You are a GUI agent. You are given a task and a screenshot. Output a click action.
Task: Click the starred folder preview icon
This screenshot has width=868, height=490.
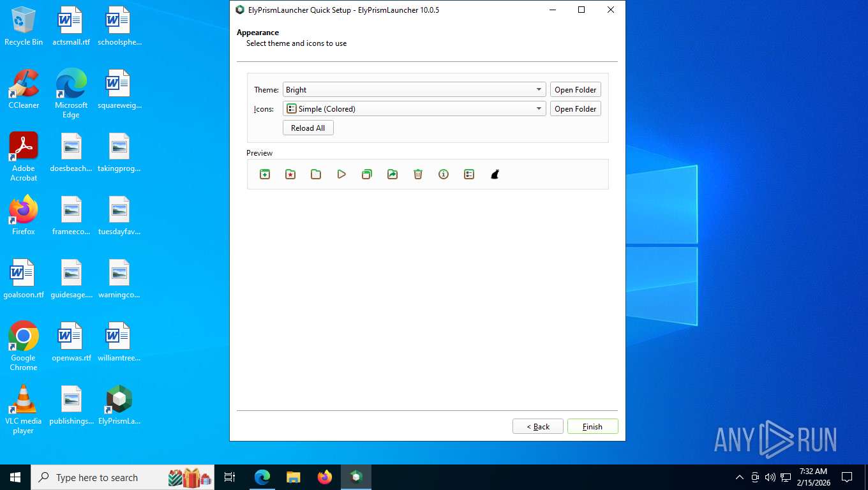(290, 174)
